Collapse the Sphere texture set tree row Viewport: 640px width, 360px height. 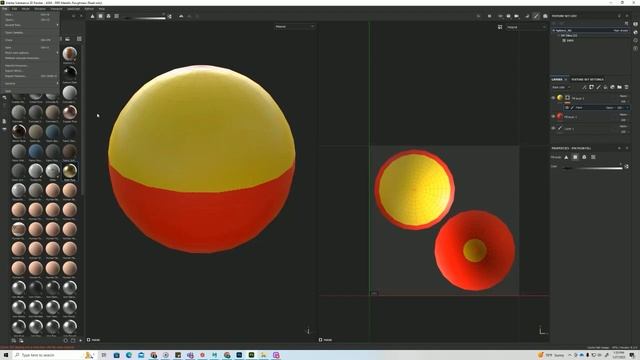click(x=559, y=36)
